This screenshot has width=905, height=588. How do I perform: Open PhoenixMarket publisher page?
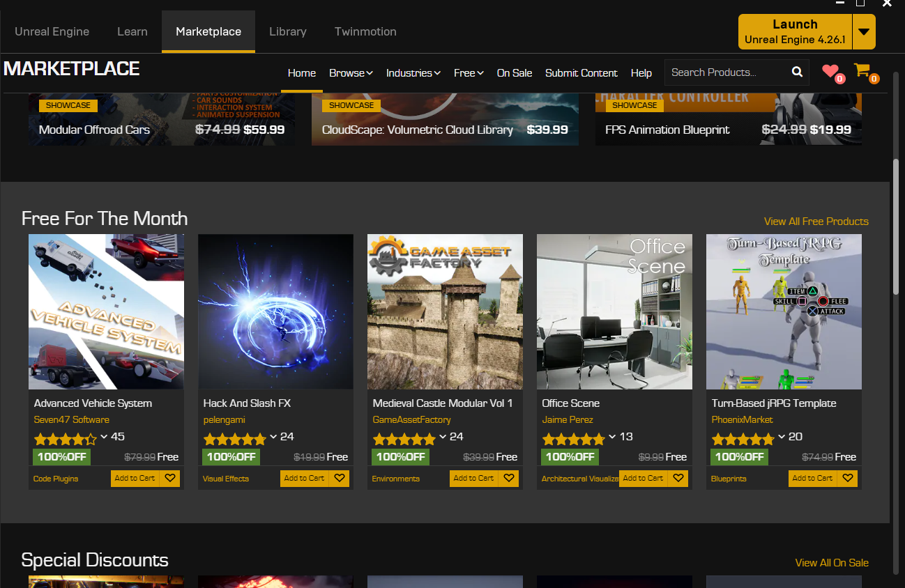pyautogui.click(x=743, y=420)
